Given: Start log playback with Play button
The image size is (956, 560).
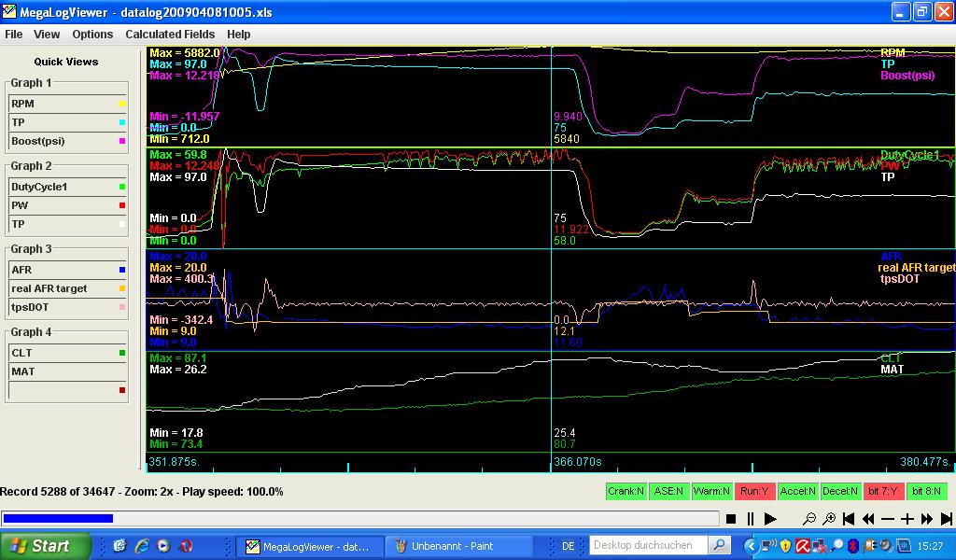Looking at the screenshot, I should click(x=770, y=519).
